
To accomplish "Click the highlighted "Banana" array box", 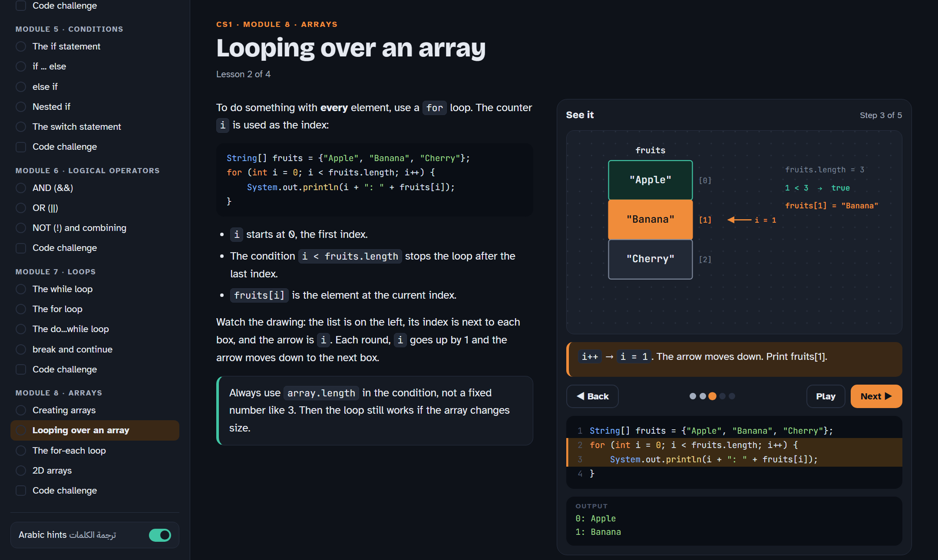I will point(650,219).
